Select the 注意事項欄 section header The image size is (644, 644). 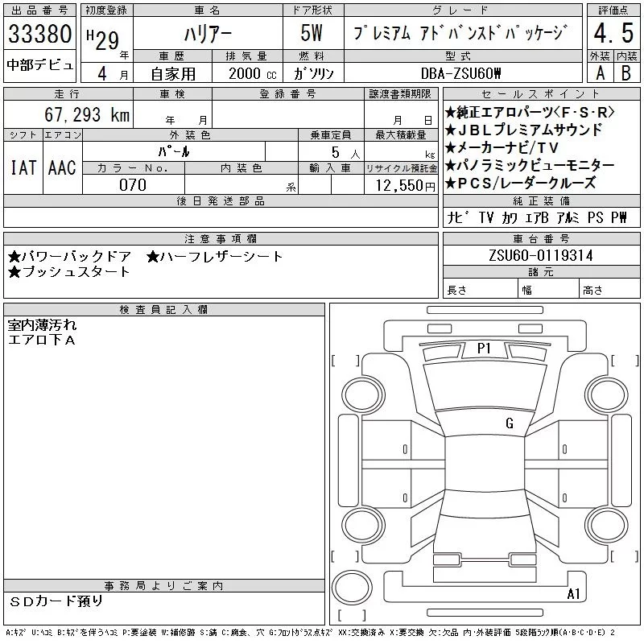(221, 239)
